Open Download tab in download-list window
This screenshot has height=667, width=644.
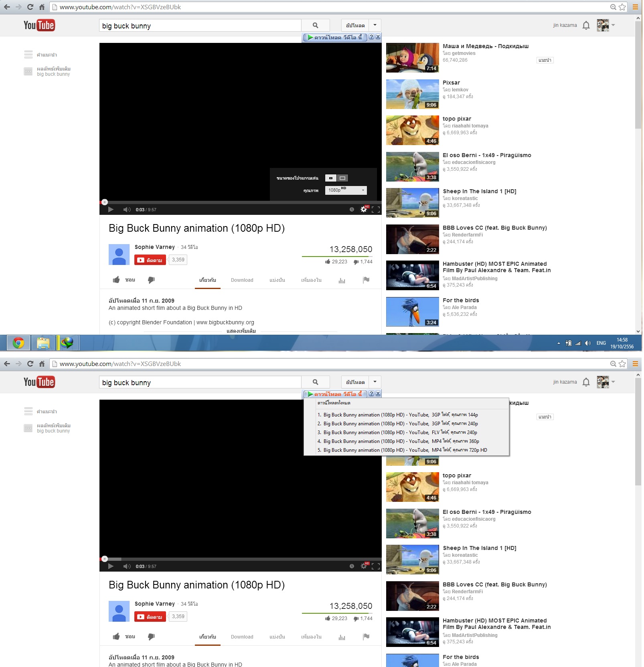point(242,637)
